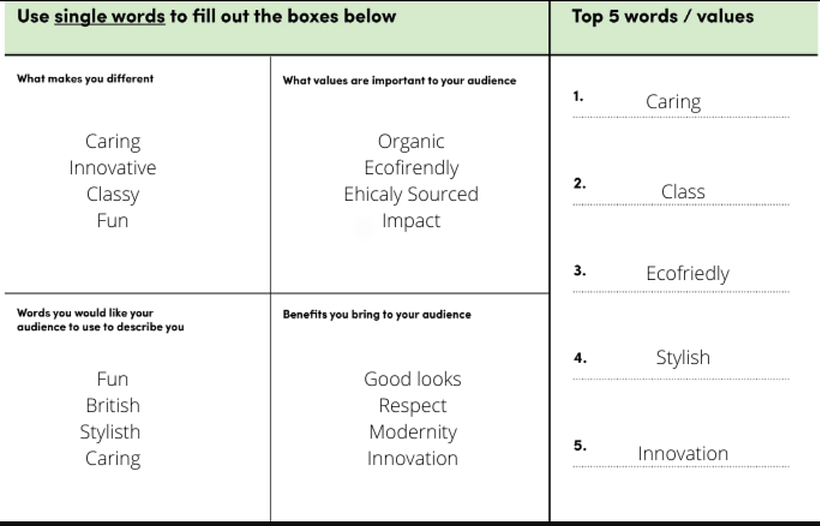Click the 'Top 5 words / values' header
Screen dimensions: 820x526
click(x=663, y=17)
